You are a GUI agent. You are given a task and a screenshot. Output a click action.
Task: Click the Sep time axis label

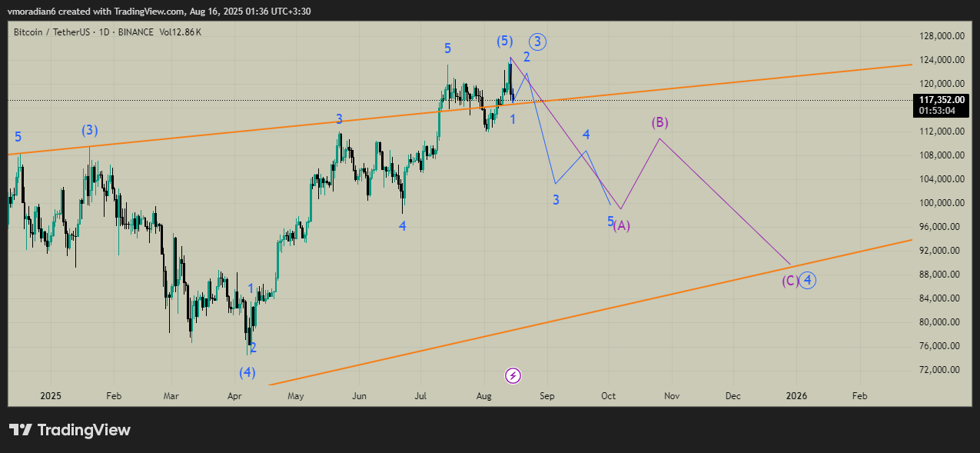tap(547, 396)
